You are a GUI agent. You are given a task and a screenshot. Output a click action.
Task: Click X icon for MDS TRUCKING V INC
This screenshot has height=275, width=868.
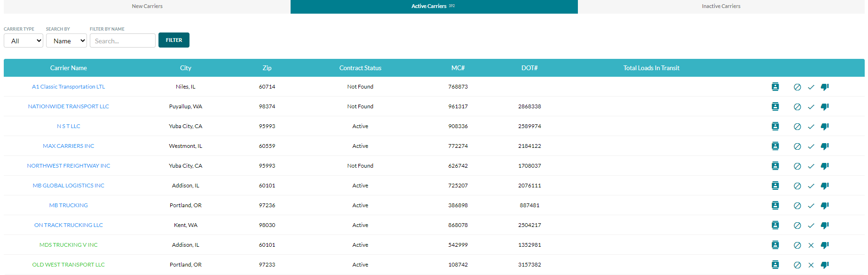(x=811, y=245)
